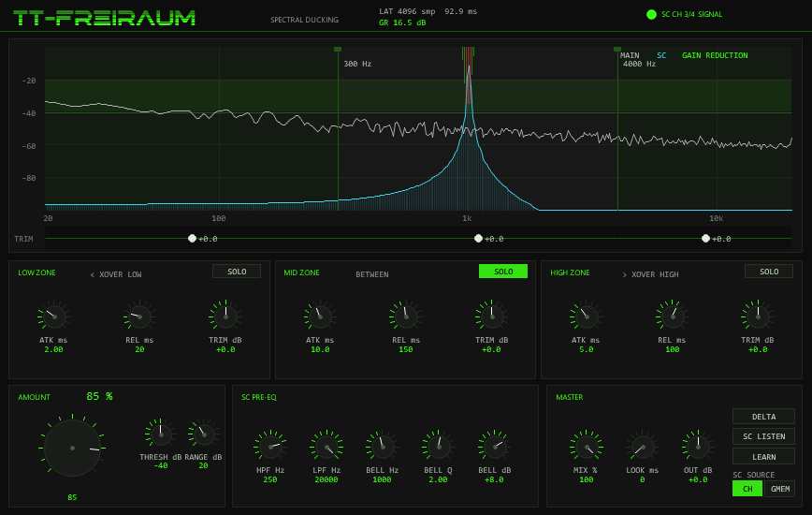The height and width of the screenshot is (515, 812).
Task: Click the Mid Zone REL ms knob
Action: point(406,316)
